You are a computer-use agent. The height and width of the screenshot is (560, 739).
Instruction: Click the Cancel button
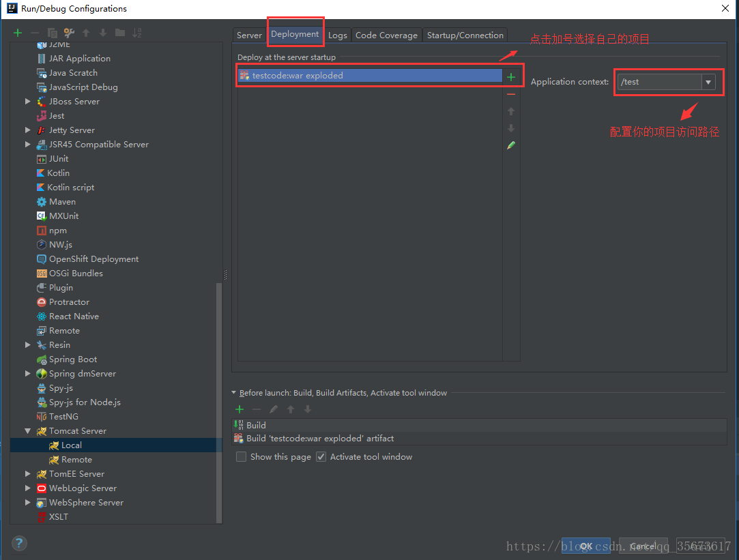point(643,546)
